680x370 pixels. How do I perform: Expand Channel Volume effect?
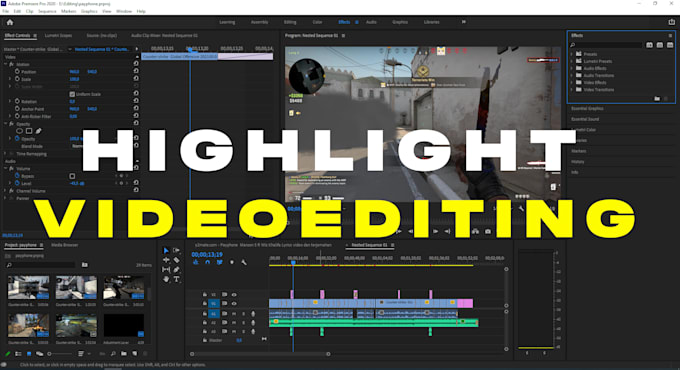pyautogui.click(x=5, y=191)
